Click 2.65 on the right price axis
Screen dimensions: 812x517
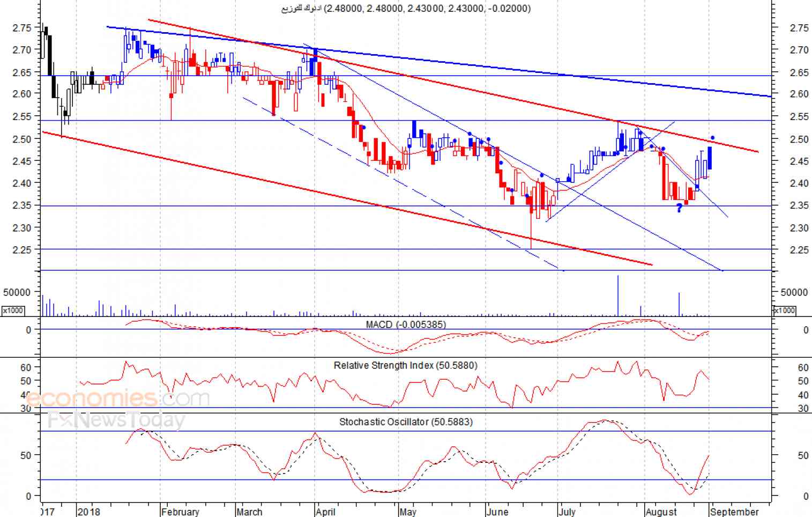click(x=799, y=72)
